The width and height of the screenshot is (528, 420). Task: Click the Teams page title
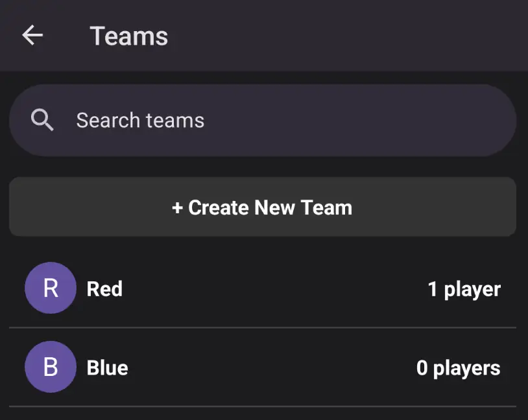(x=128, y=36)
